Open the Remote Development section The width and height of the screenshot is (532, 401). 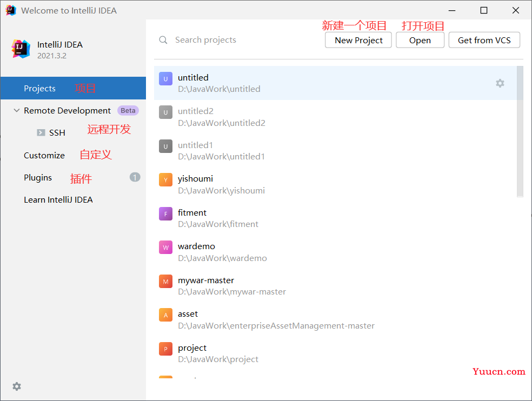click(x=67, y=111)
